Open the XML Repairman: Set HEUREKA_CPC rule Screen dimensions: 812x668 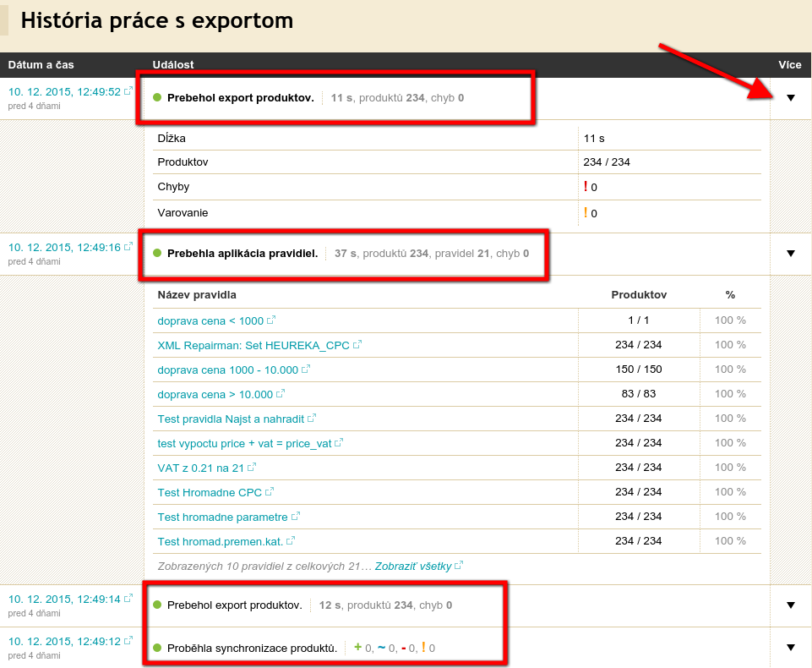pos(253,345)
